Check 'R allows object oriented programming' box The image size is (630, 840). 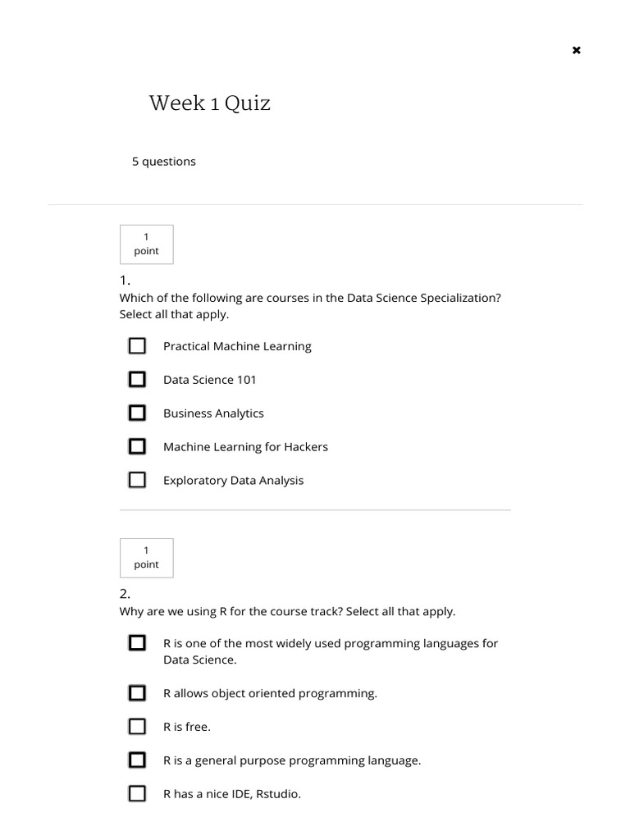(x=137, y=693)
